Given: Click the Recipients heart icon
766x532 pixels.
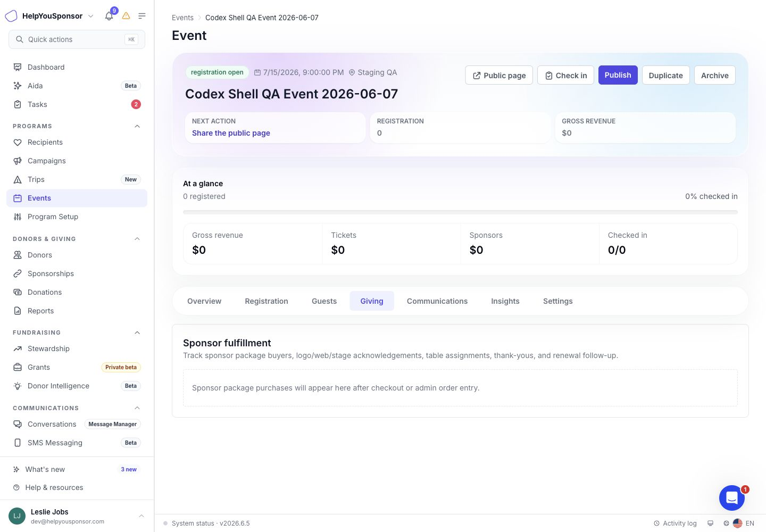Looking at the screenshot, I should point(18,142).
